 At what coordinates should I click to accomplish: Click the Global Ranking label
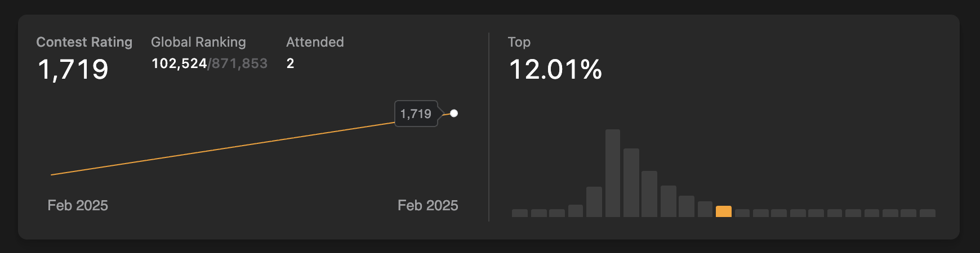click(x=198, y=42)
